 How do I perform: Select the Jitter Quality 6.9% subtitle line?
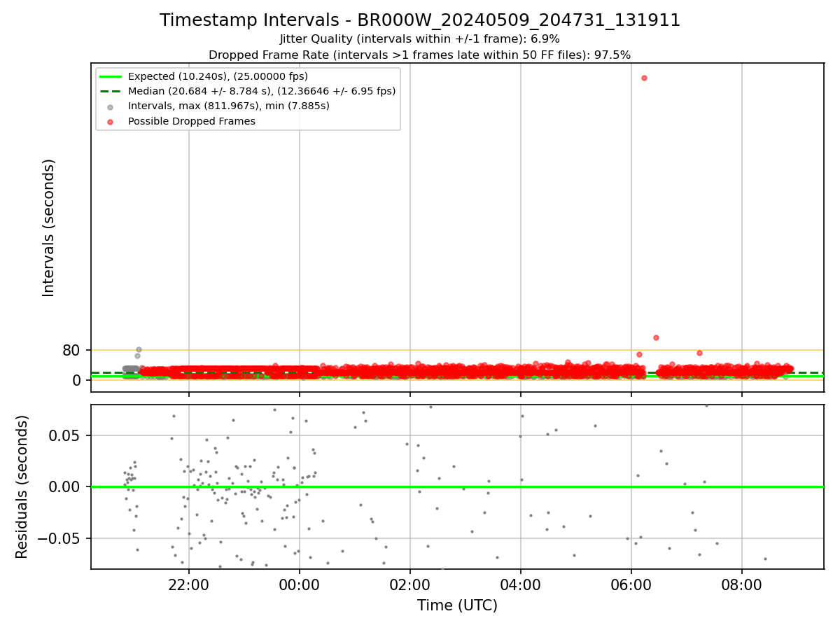[420, 39]
